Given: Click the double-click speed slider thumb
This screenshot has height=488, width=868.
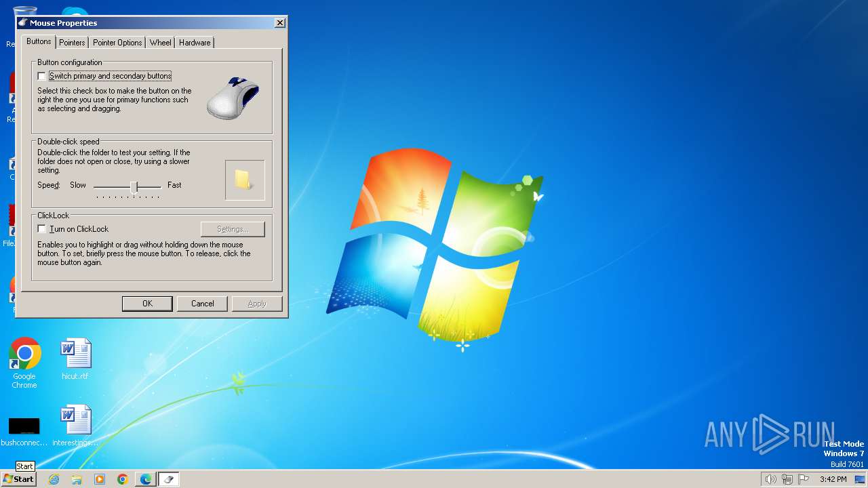Looking at the screenshot, I should pos(134,186).
